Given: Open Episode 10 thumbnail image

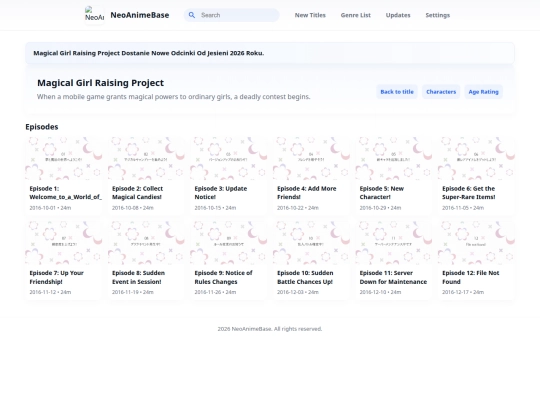Looking at the screenshot, I should click(311, 243).
